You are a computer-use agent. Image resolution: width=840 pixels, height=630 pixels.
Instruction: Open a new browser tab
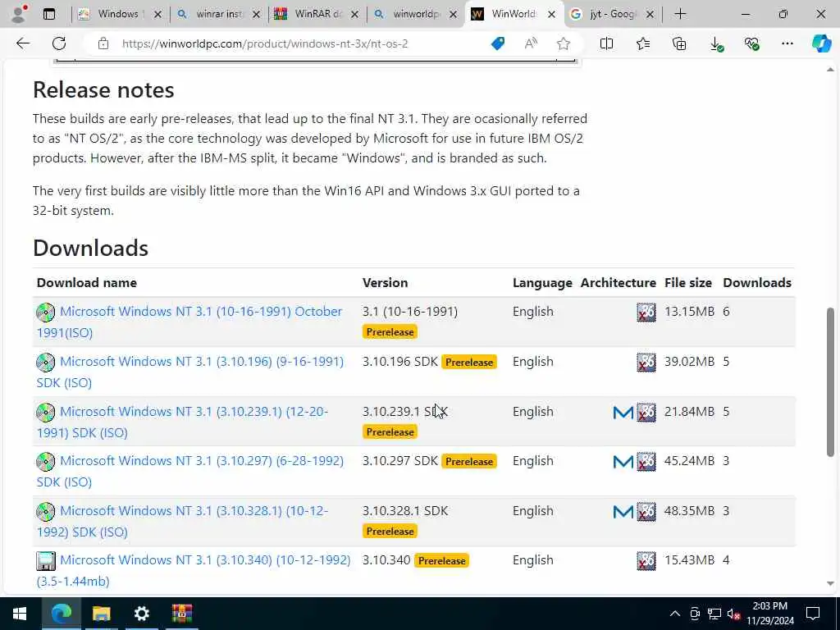680,14
